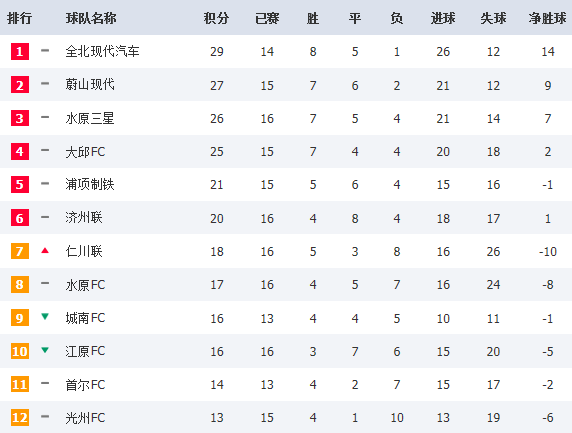572x433 pixels.
Task: Open team 大邱FC
Action: (85, 151)
